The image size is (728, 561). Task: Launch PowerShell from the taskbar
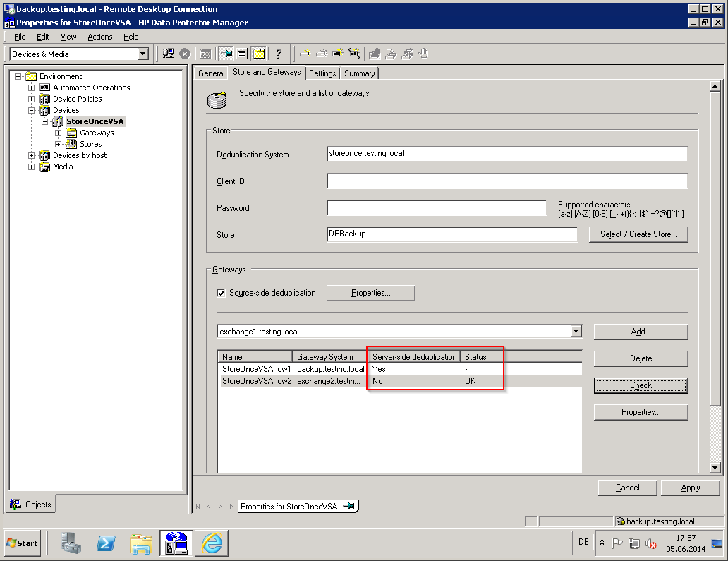click(x=106, y=543)
